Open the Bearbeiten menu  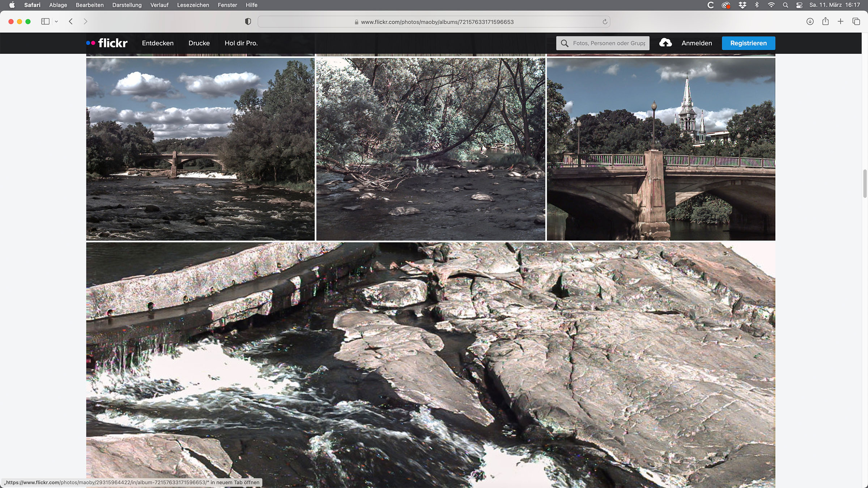[90, 5]
